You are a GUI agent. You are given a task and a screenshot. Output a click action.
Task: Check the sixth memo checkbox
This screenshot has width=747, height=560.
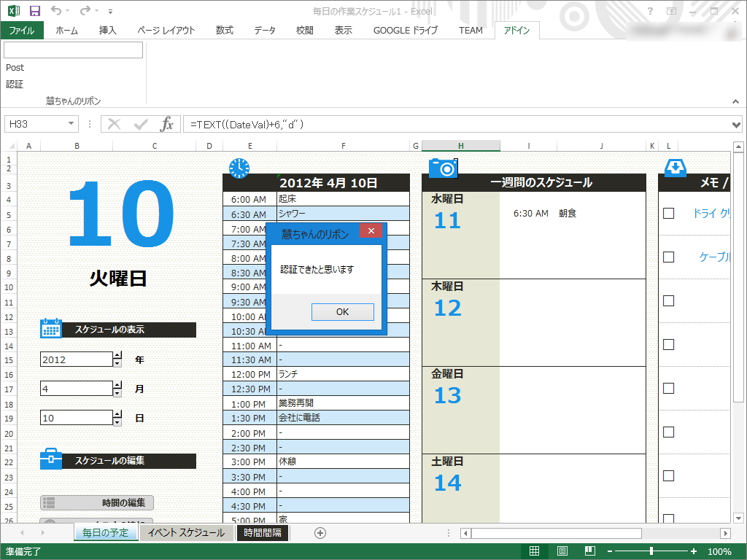[x=668, y=432]
